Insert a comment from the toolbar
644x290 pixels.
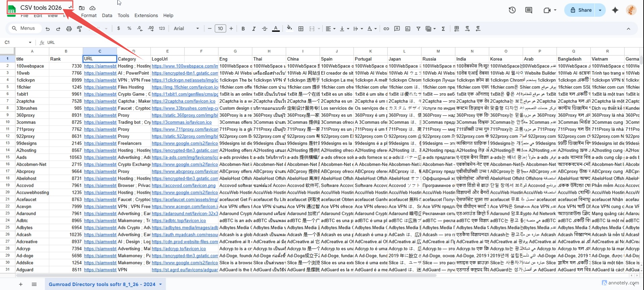pyautogui.click(x=397, y=29)
